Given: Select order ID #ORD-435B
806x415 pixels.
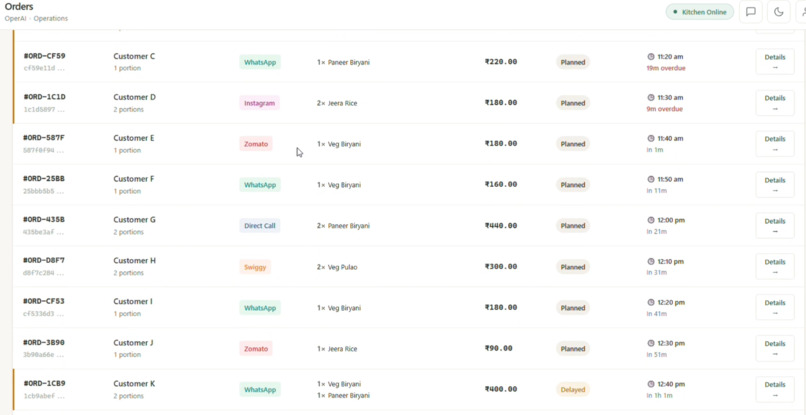Looking at the screenshot, I should [x=44, y=219].
